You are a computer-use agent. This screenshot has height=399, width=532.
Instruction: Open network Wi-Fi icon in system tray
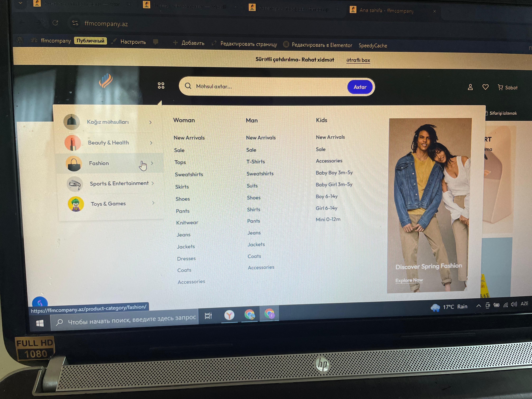point(505,305)
